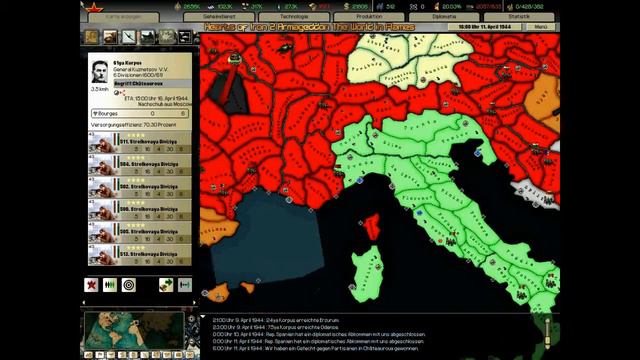
Task: Click the right scroll arrow under unit panel
Action: [194, 302]
